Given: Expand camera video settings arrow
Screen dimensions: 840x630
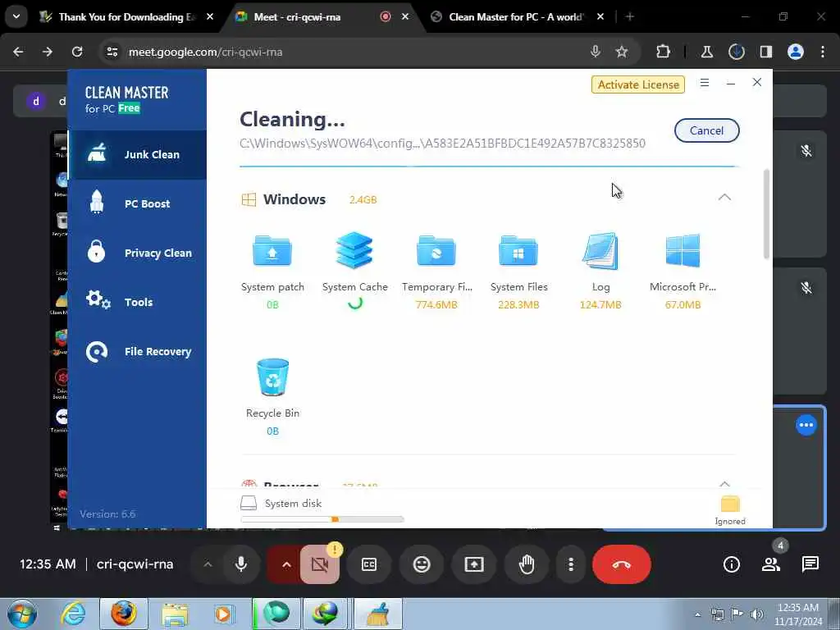Looking at the screenshot, I should point(286,564).
